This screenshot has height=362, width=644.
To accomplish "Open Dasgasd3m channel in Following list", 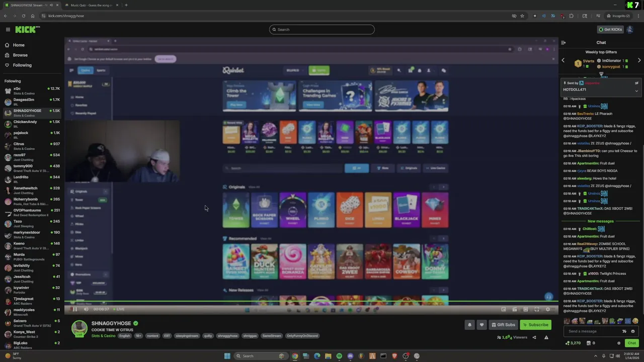I will pyautogui.click(x=31, y=102).
